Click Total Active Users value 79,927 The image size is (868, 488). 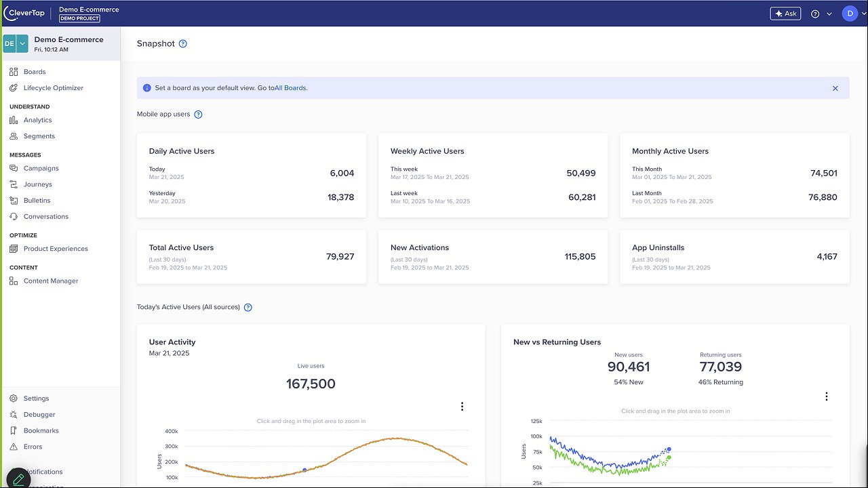[x=340, y=257]
